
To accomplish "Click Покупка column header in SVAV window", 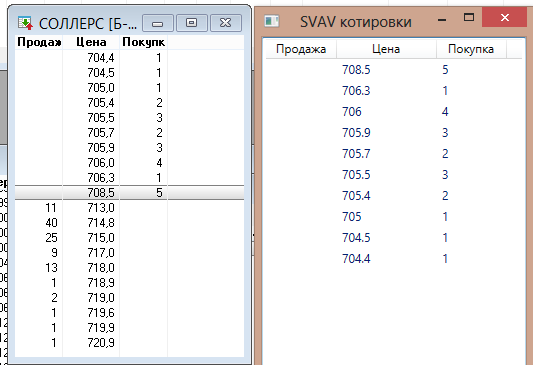I will 471,49.
